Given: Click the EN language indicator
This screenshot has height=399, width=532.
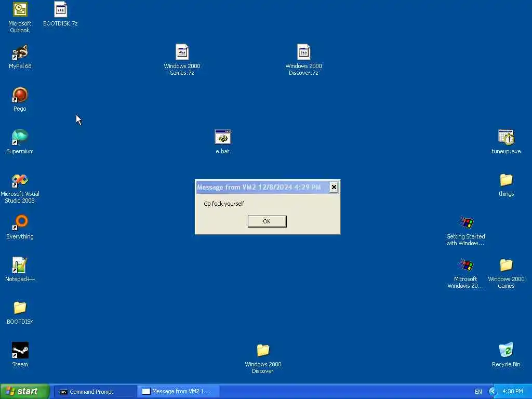Looking at the screenshot, I should 478,392.
